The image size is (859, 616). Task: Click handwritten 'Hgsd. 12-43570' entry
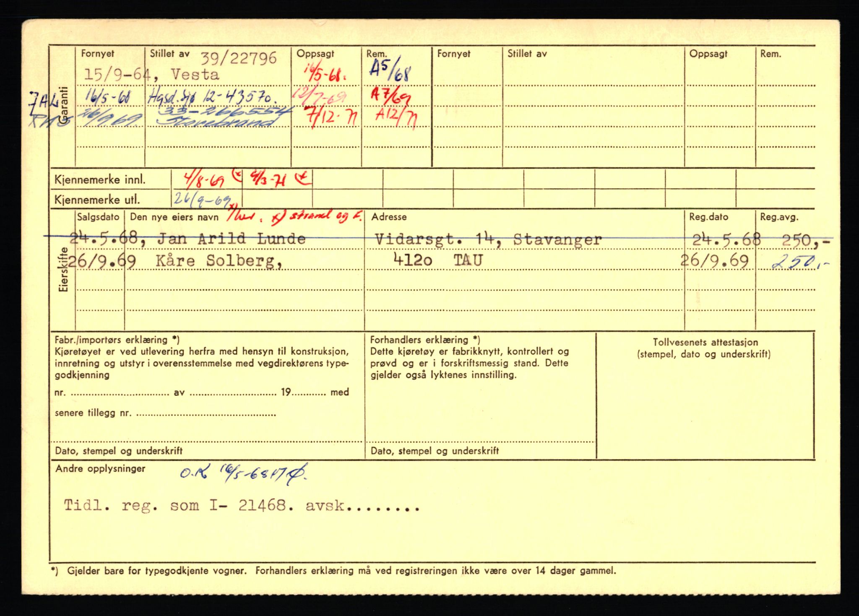click(x=213, y=98)
